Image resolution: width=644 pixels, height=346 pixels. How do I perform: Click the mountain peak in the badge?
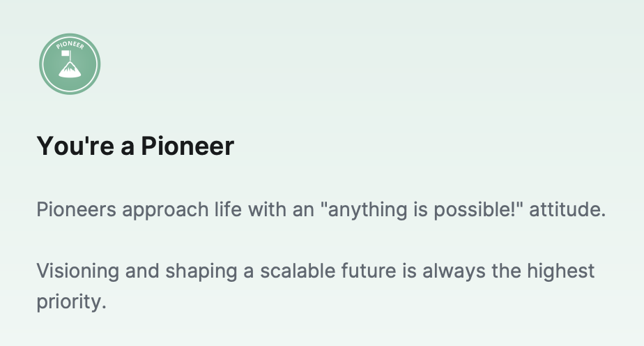click(x=70, y=70)
